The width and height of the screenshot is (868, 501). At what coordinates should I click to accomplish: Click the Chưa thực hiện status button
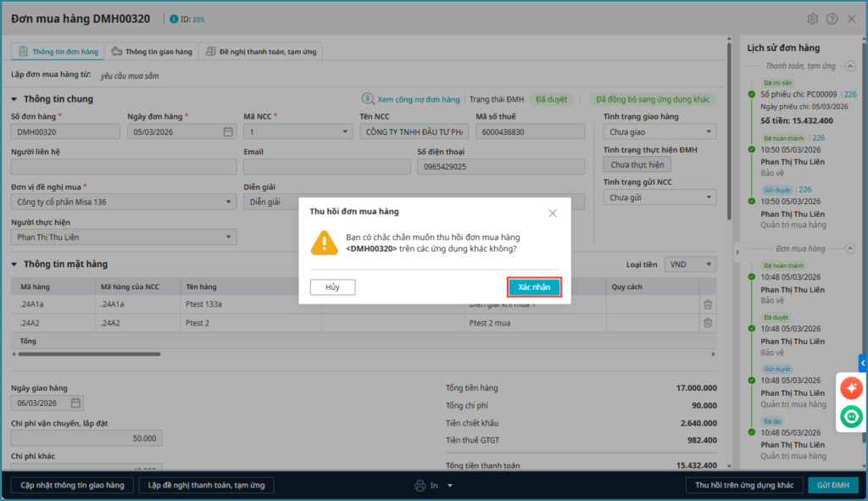click(637, 164)
